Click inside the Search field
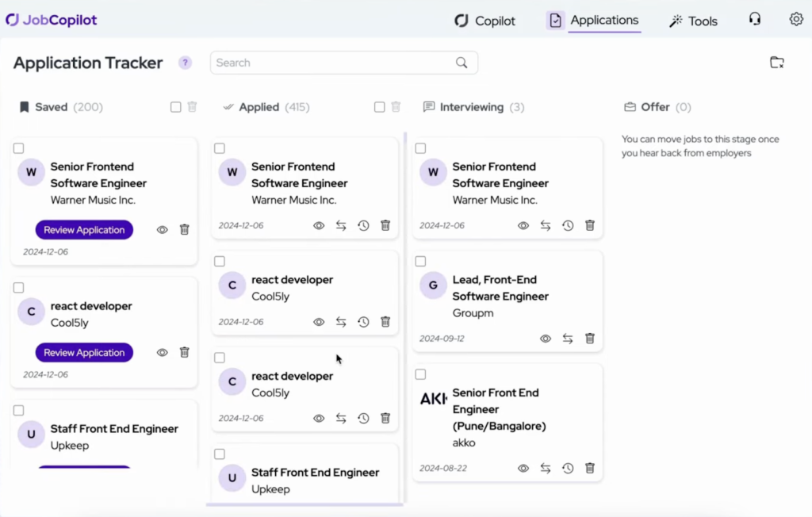Screen dimensions: 812x517 pyautogui.click(x=333, y=63)
